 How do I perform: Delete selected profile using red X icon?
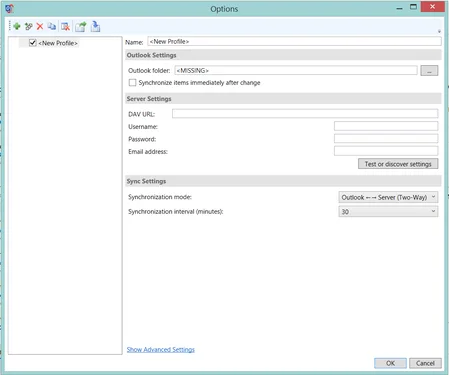(40, 26)
